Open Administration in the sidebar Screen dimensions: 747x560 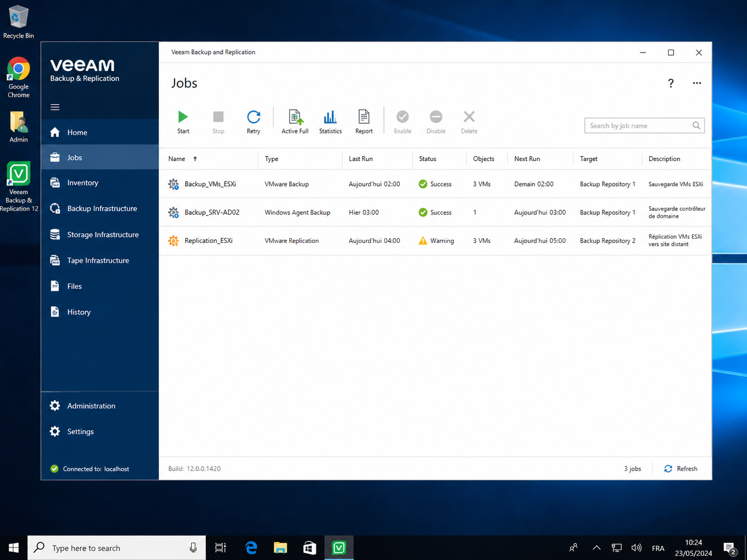coord(100,406)
